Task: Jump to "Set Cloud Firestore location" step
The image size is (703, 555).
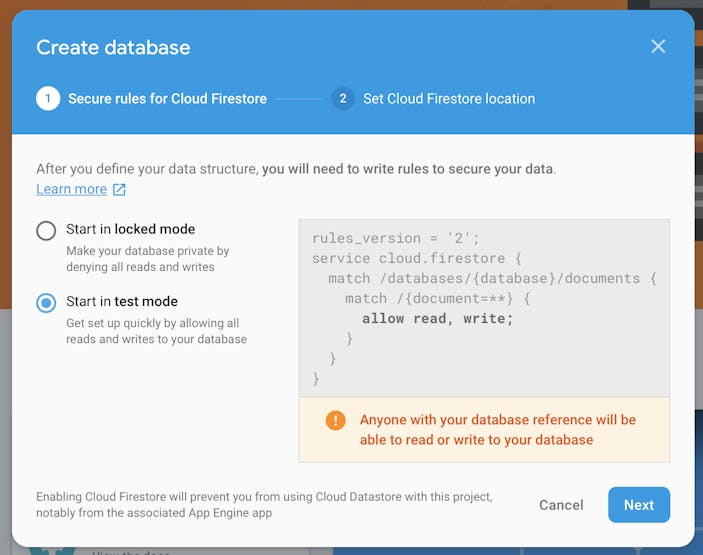Action: pyautogui.click(x=449, y=99)
